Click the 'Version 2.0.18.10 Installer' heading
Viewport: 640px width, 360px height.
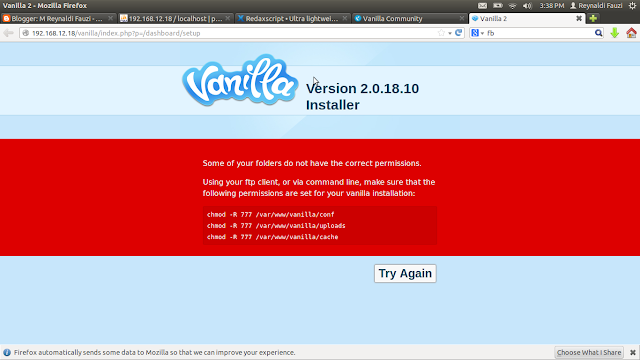pos(362,97)
